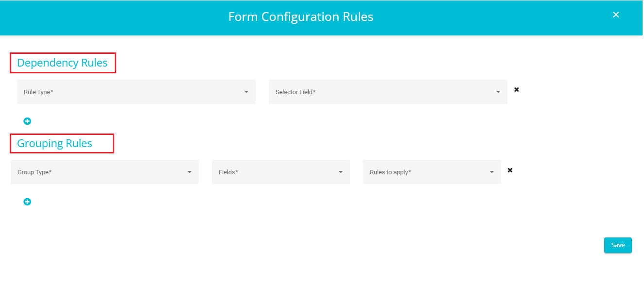Remove the dependency rule row

(517, 90)
